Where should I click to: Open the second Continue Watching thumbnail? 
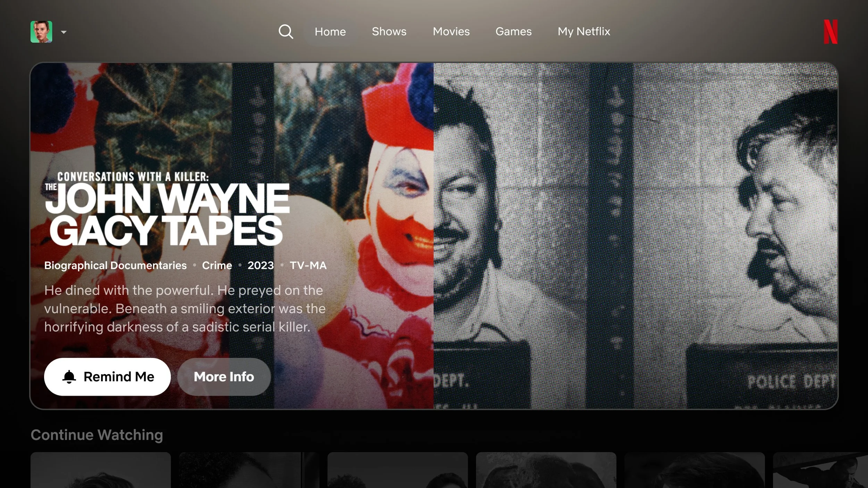click(249, 470)
